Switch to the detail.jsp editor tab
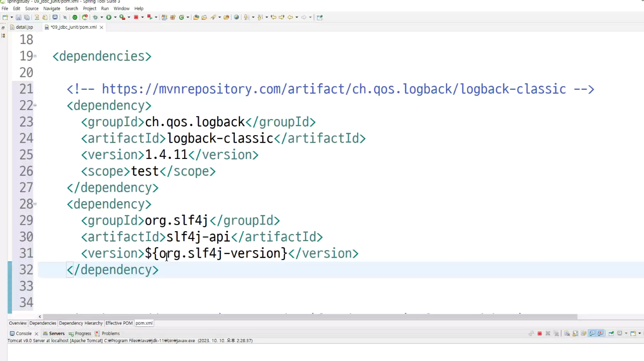 (24, 27)
